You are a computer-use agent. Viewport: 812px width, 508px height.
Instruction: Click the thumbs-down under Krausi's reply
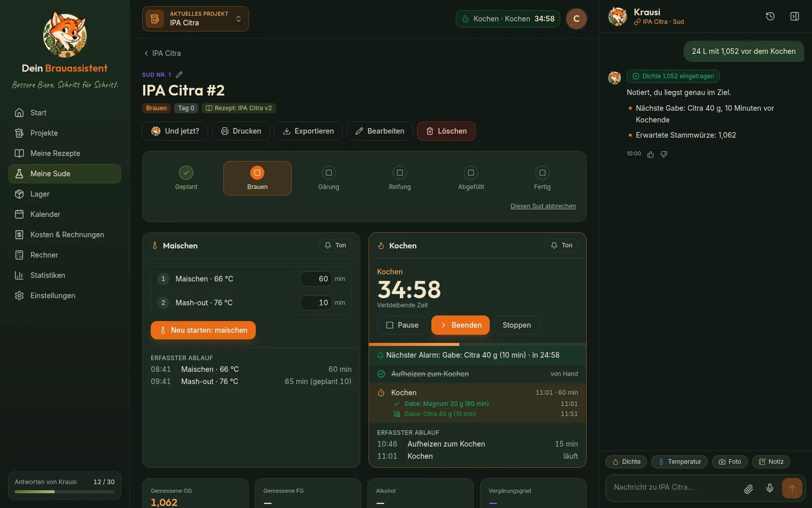pyautogui.click(x=664, y=154)
